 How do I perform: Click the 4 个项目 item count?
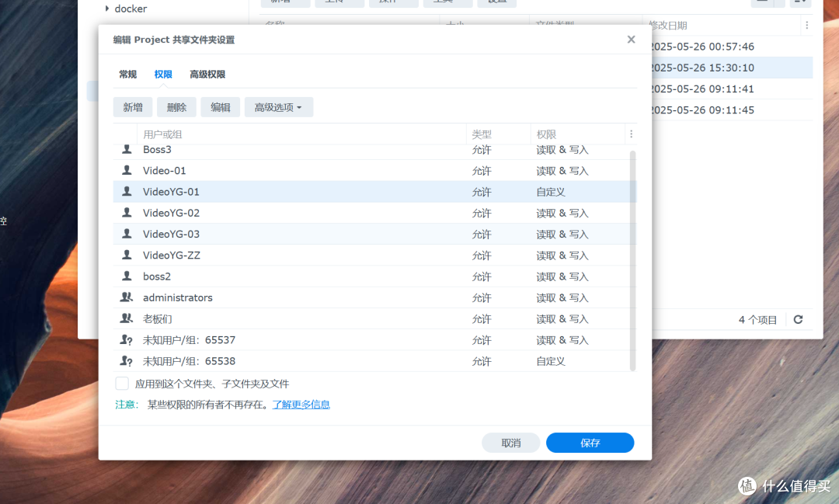[x=757, y=320]
